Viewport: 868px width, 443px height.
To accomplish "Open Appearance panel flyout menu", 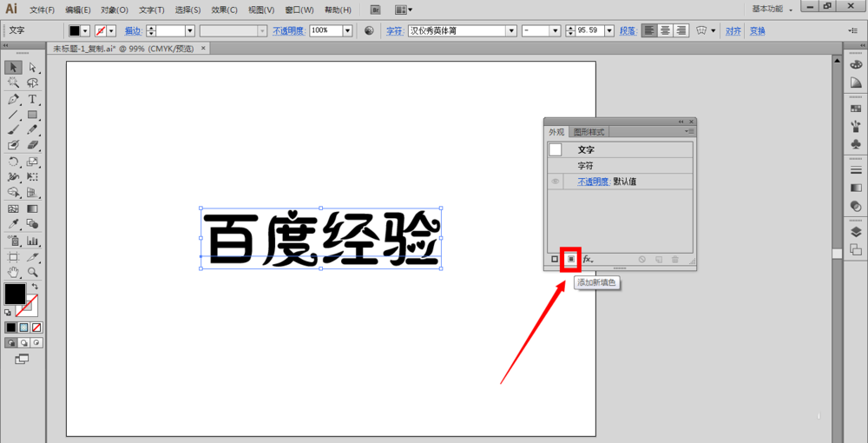I will [x=690, y=131].
